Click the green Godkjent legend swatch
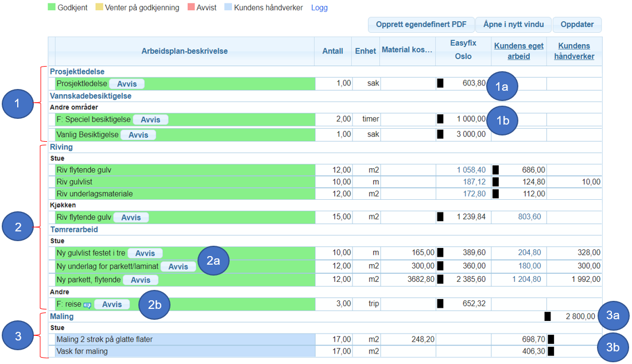This screenshot has width=632, height=364. tap(52, 8)
